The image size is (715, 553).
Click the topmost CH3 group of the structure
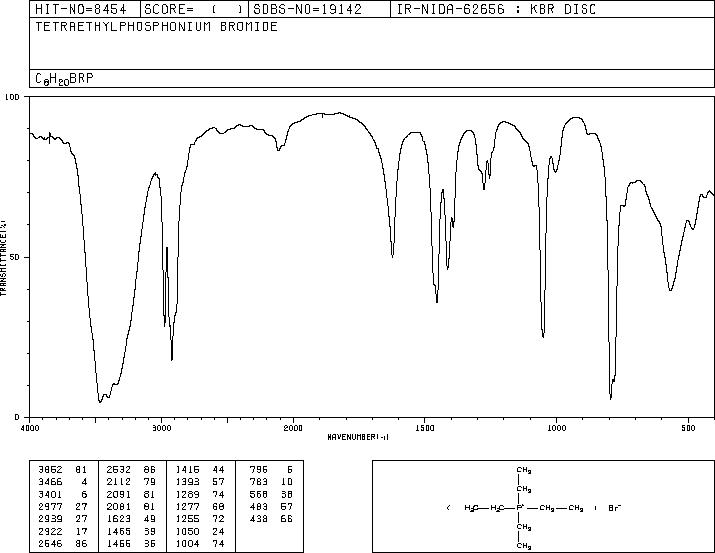524,470
